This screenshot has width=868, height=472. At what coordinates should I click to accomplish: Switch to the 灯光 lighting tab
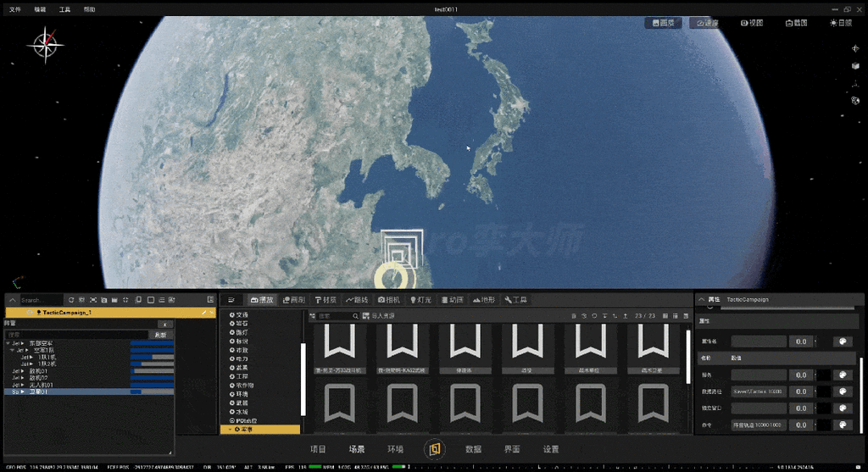point(420,300)
